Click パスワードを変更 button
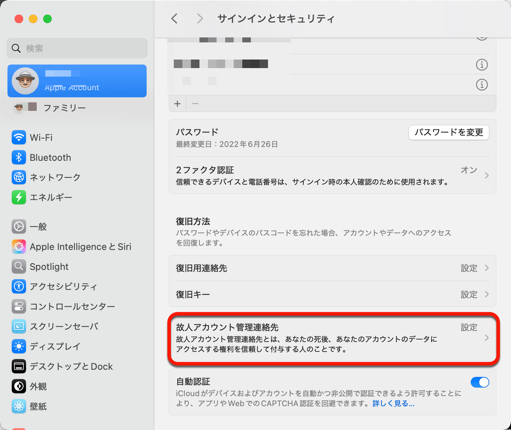The width and height of the screenshot is (511, 430). point(449,133)
